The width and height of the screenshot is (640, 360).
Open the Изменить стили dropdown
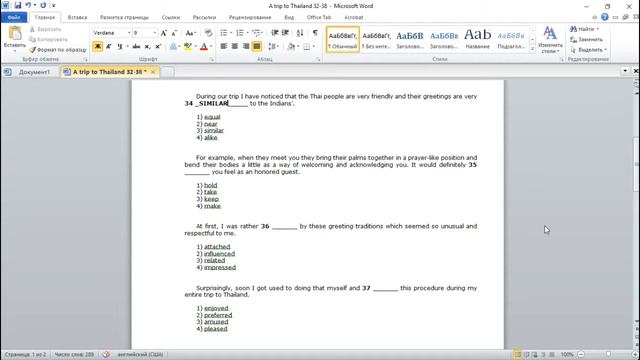point(550,40)
